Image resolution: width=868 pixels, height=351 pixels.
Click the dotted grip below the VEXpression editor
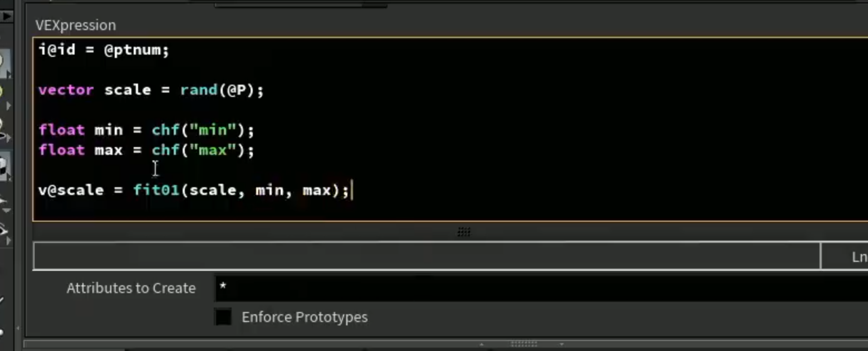click(464, 232)
